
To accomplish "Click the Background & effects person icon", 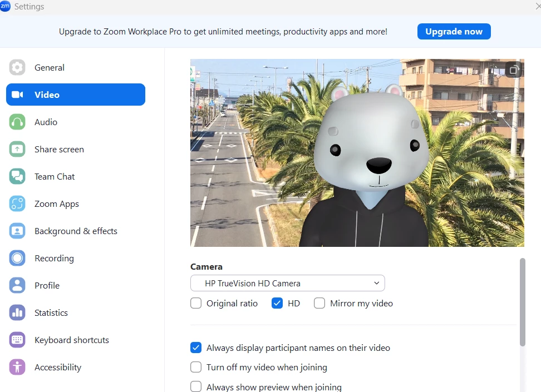I will click(x=17, y=231).
